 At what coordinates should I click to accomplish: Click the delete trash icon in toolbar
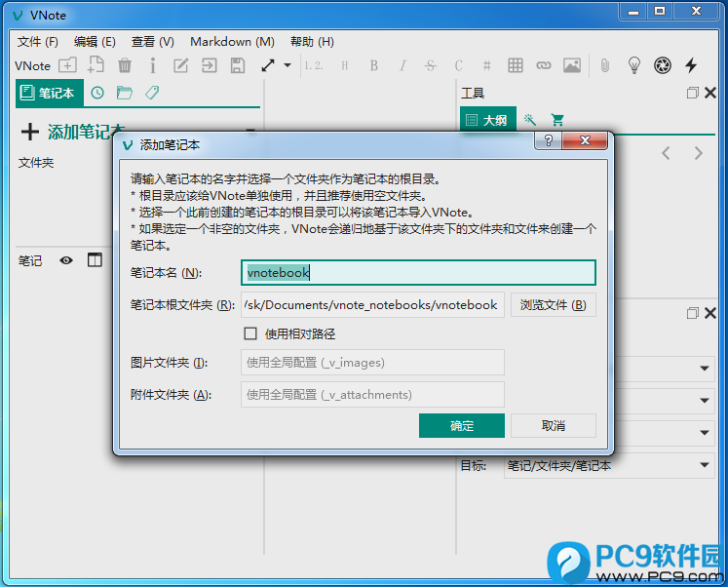(x=125, y=65)
